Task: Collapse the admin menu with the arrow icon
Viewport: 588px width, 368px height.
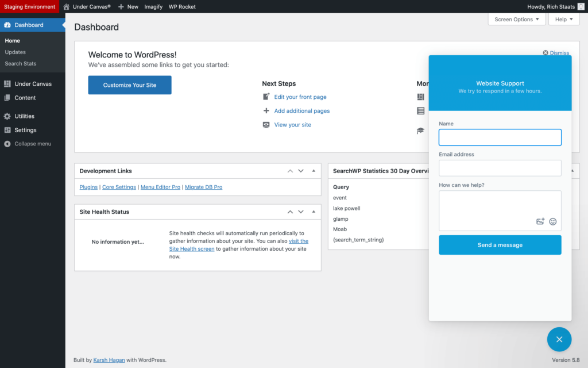Action: click(8, 144)
